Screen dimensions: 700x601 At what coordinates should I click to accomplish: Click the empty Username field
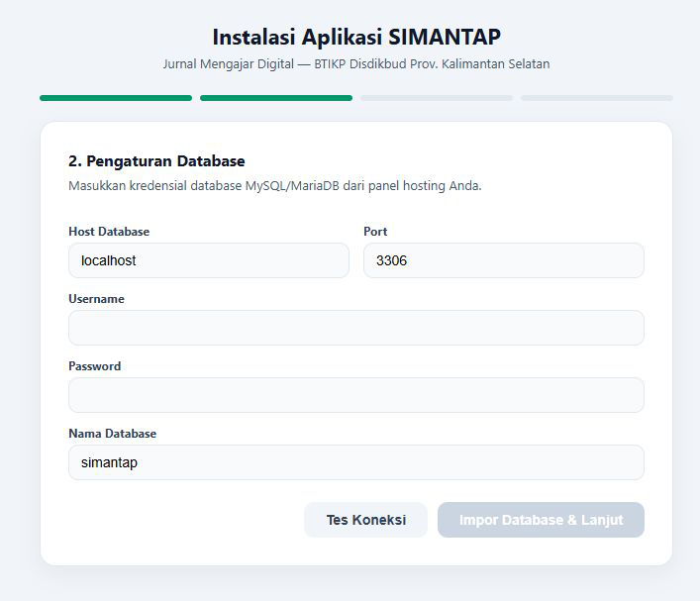(x=356, y=328)
